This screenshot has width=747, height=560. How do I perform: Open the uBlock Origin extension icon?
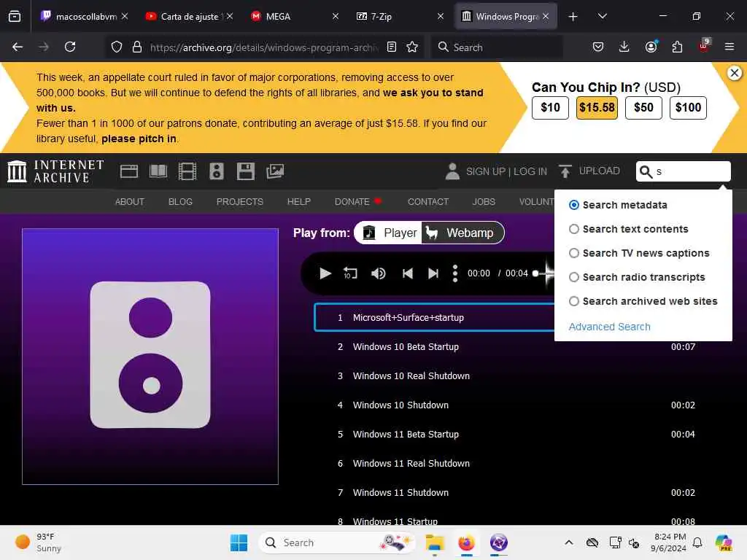click(704, 46)
